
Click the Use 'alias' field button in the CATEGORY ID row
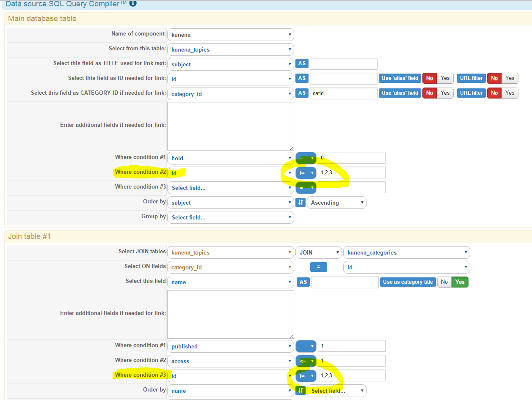(400, 93)
